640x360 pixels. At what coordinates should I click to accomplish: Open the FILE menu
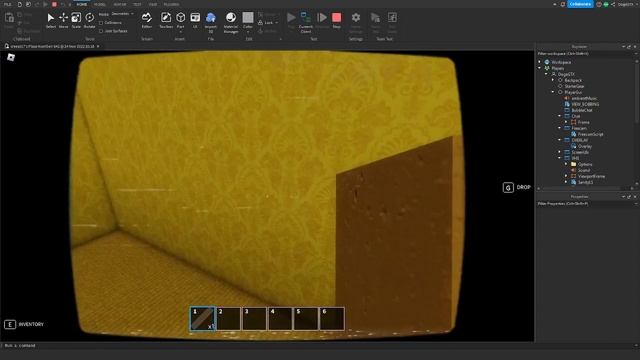pos(8,4)
